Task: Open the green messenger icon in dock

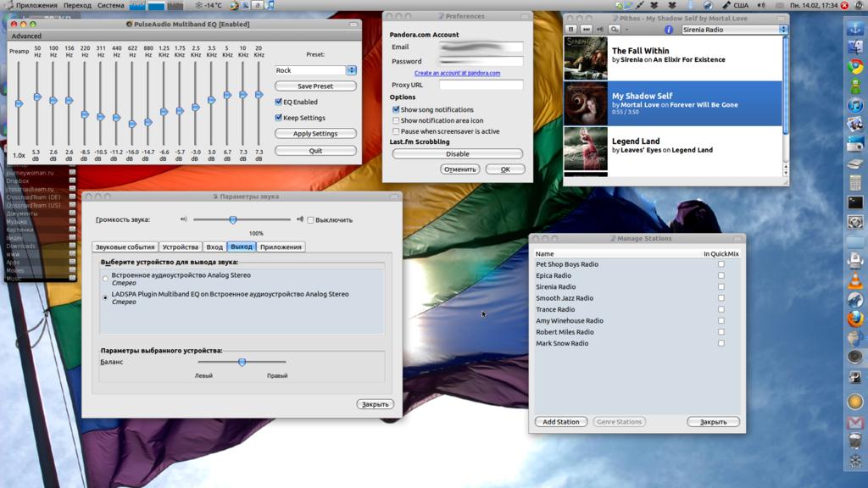Action: [x=855, y=86]
